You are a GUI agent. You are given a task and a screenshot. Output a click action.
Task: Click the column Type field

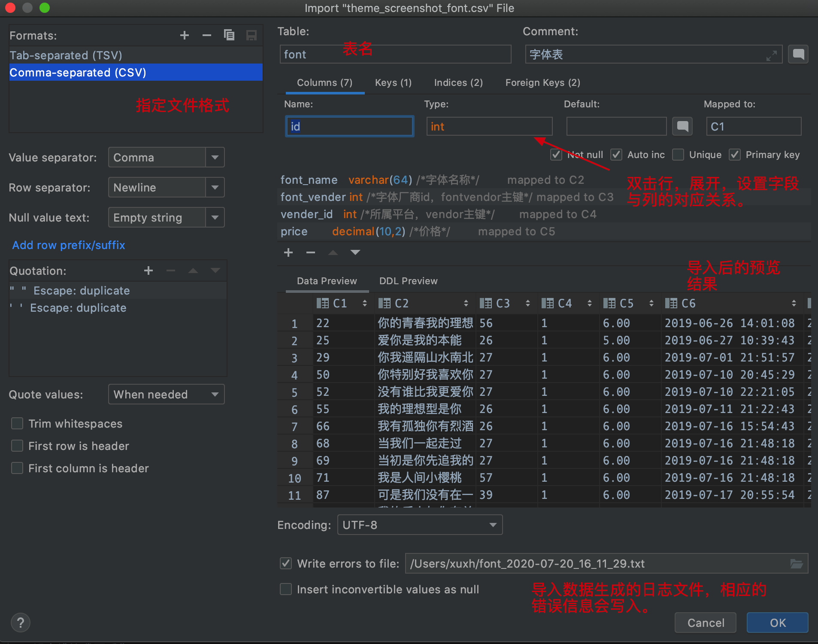[489, 126]
